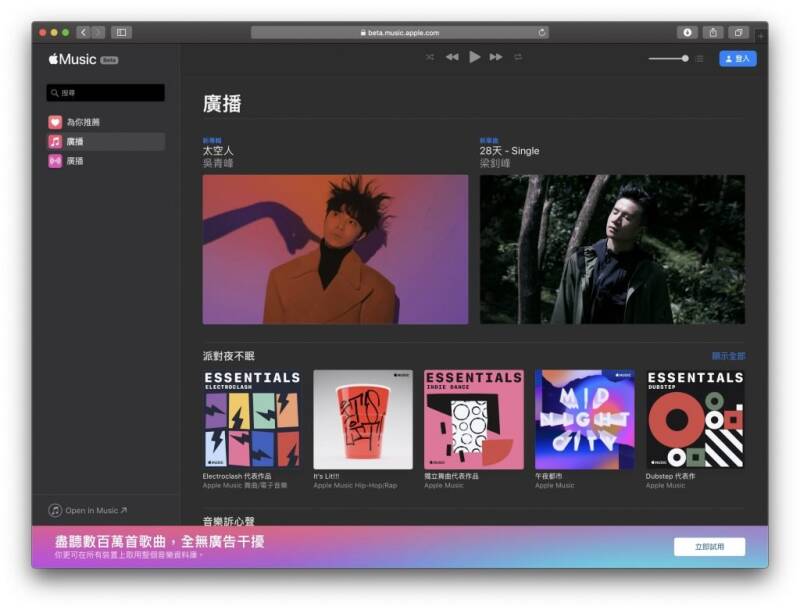Open Safari downloads
The image size is (800, 610).
[687, 33]
